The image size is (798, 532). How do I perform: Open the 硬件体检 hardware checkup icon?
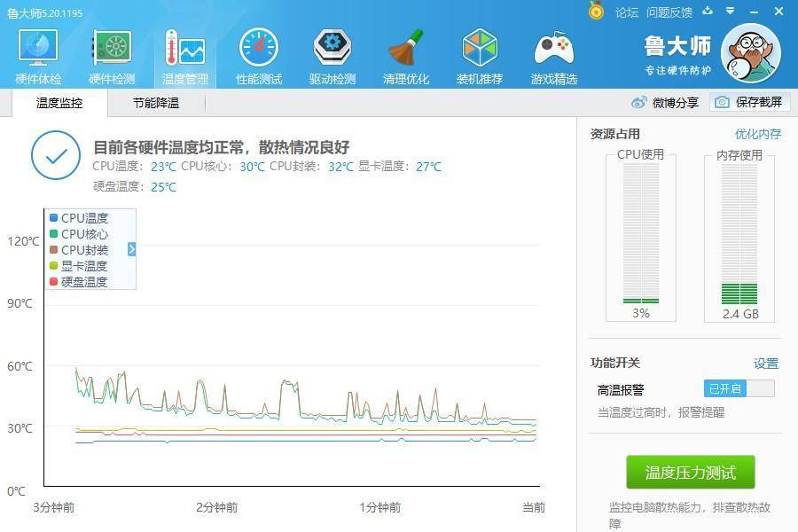coord(38,47)
